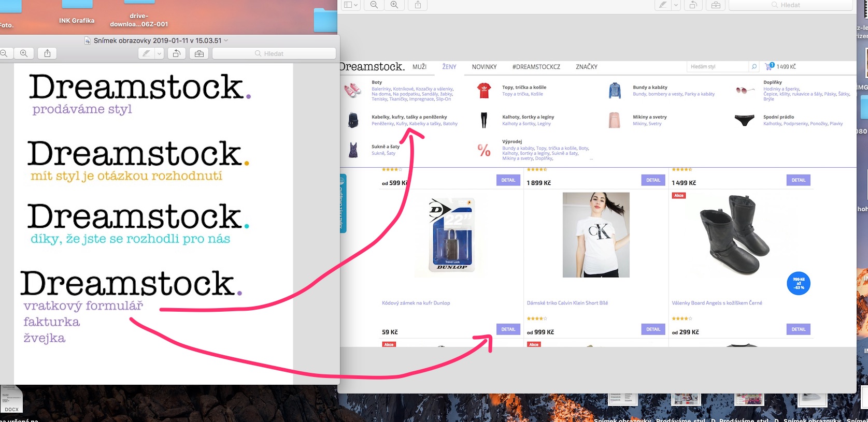Click the black underwear Spodní prádlo icon

pos(745,121)
